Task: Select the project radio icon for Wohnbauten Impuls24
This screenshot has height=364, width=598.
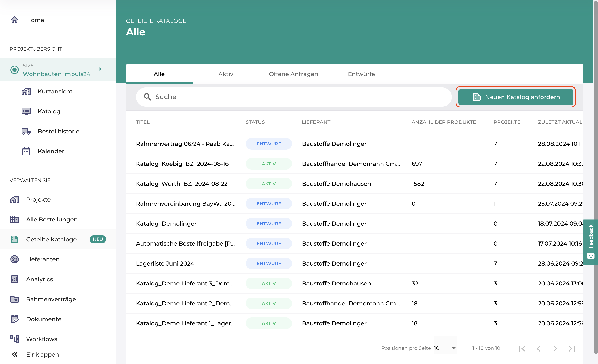Action: coord(15,70)
